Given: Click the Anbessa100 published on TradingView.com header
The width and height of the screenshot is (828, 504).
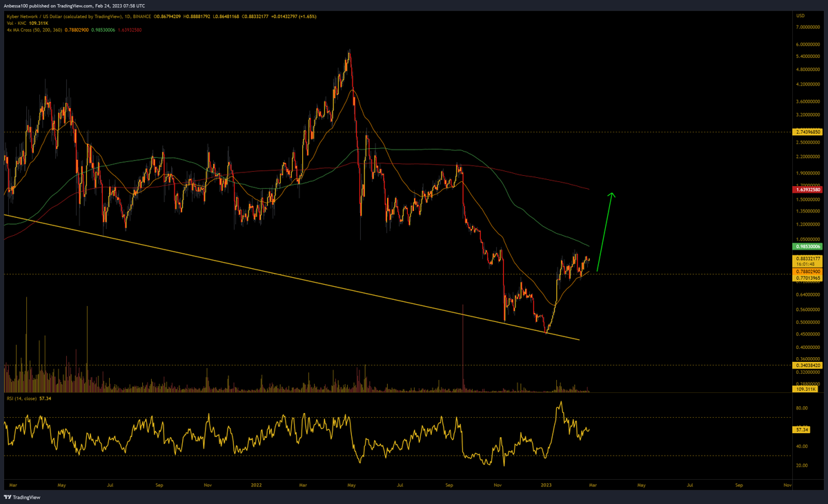Looking at the screenshot, I should coord(75,6).
